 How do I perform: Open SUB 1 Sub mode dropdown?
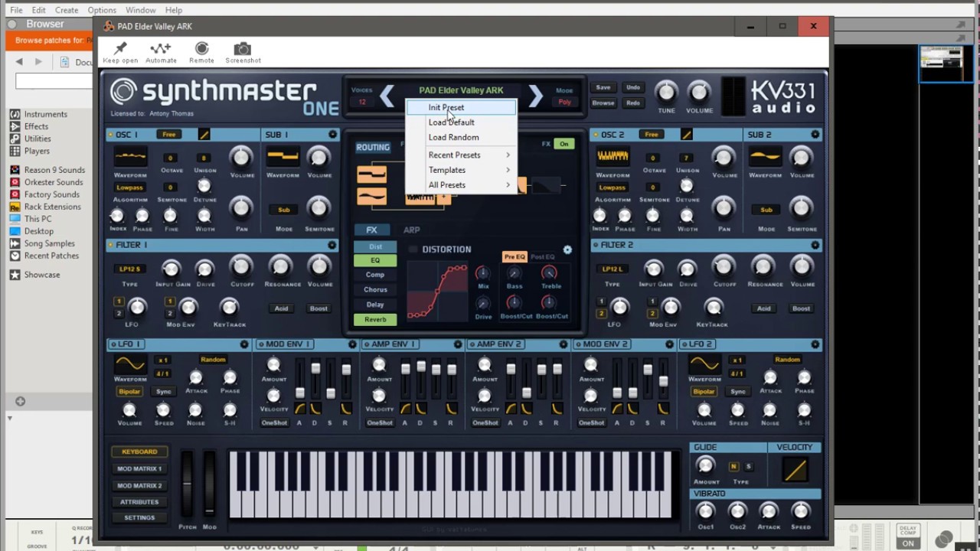point(283,210)
